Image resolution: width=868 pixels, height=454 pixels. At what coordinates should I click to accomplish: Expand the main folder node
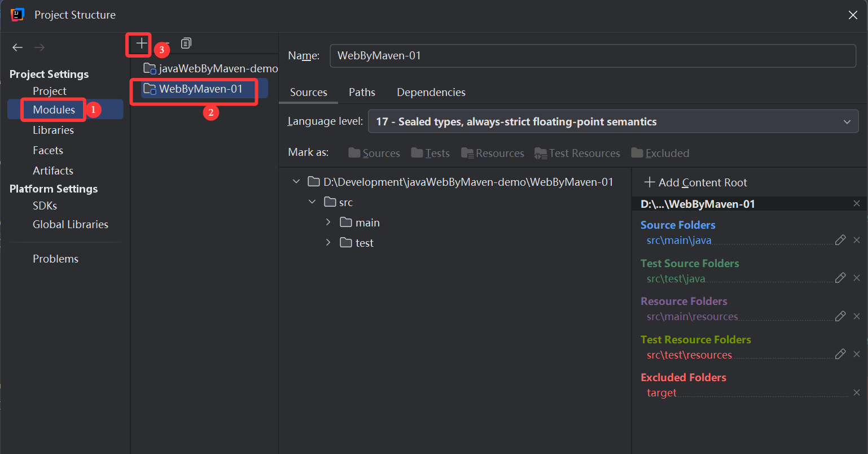tap(328, 222)
